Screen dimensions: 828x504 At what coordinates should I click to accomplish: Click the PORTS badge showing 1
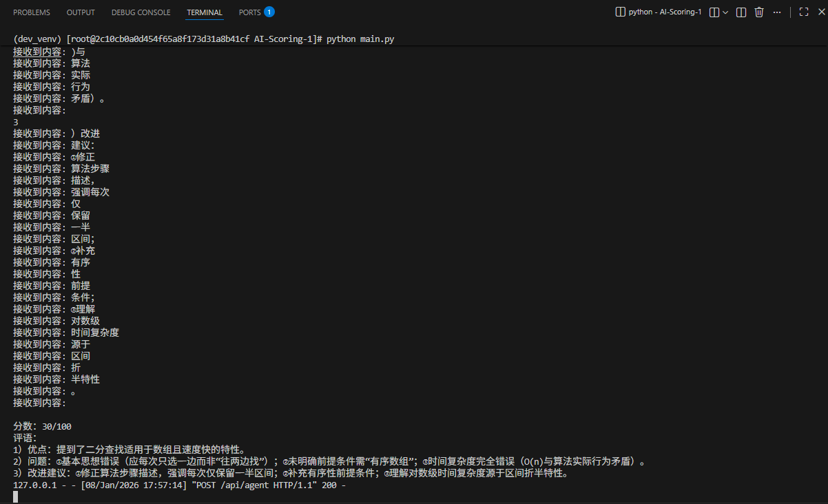click(269, 12)
